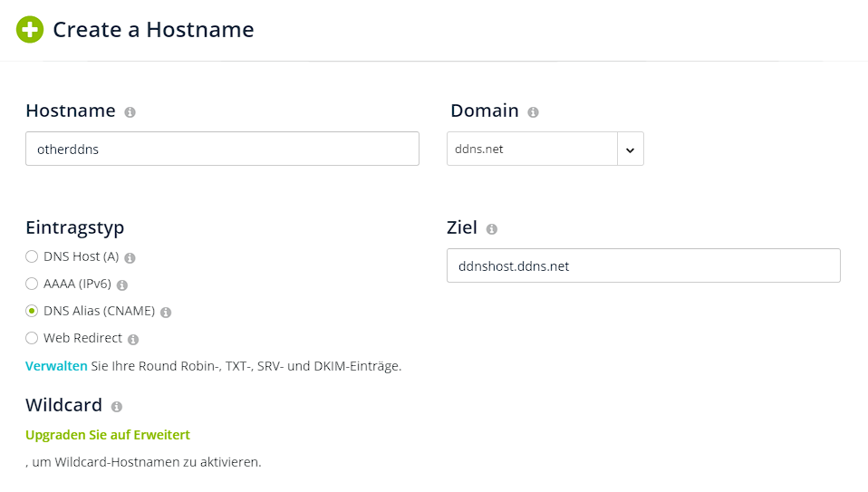Click Upgraden Sie auf Erweitert link

click(108, 435)
